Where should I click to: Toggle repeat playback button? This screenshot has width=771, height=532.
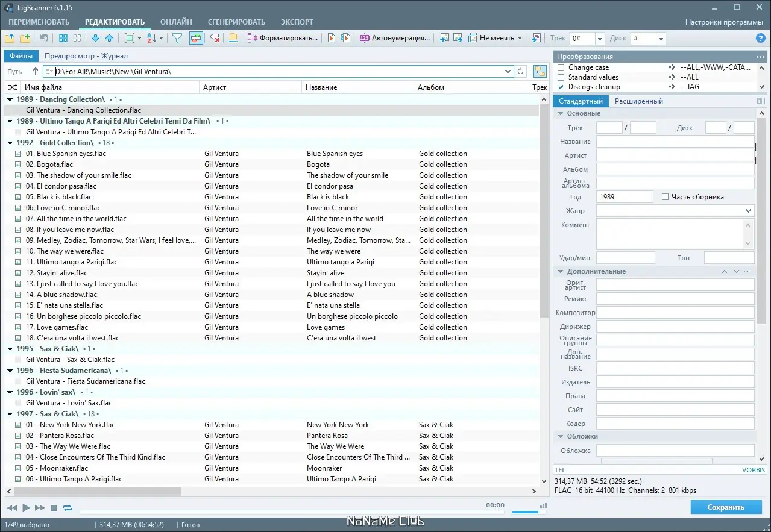click(x=67, y=508)
